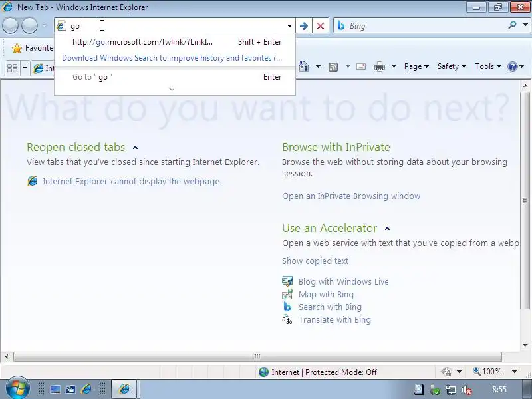Open the recent pages dropdown arrow

point(45,25)
